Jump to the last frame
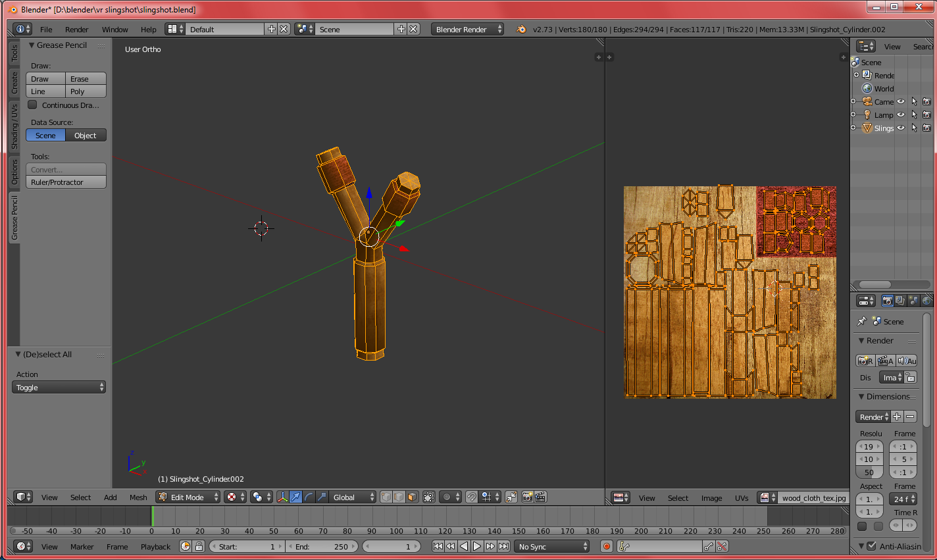This screenshot has height=560, width=937. coord(503,546)
